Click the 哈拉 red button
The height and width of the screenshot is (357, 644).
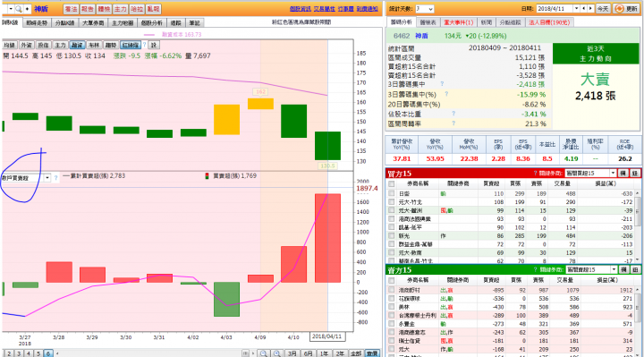pyautogui.click(x=137, y=9)
